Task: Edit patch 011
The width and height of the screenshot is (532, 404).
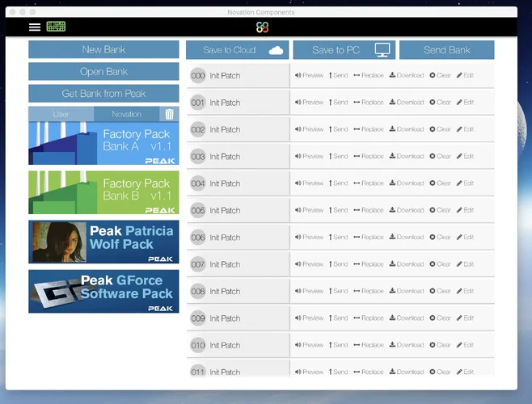Action: pyautogui.click(x=465, y=372)
